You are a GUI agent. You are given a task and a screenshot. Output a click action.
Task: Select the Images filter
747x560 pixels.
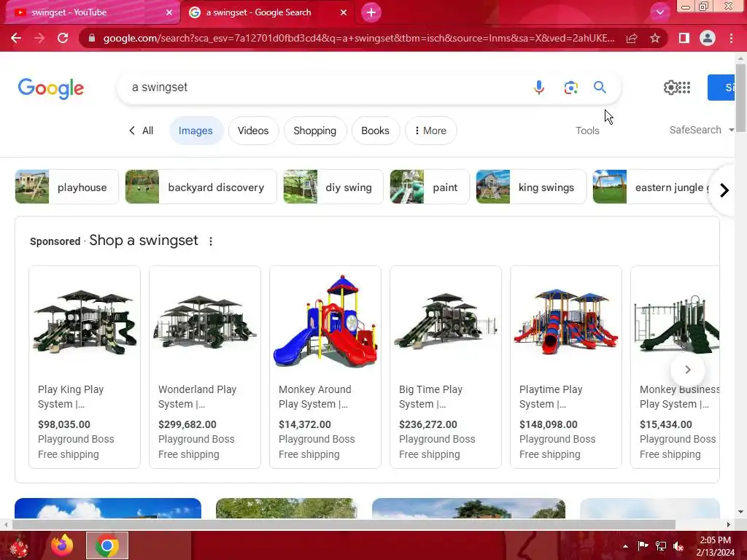pyautogui.click(x=196, y=131)
